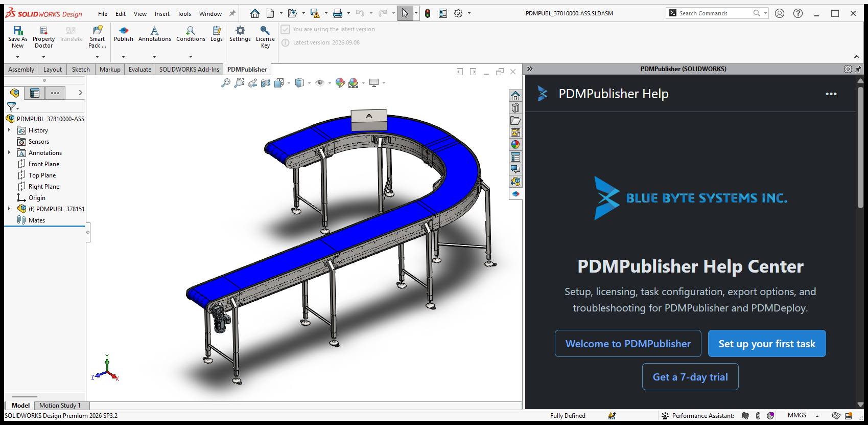Activate the Section View tool
868x425 pixels.
coord(266,83)
